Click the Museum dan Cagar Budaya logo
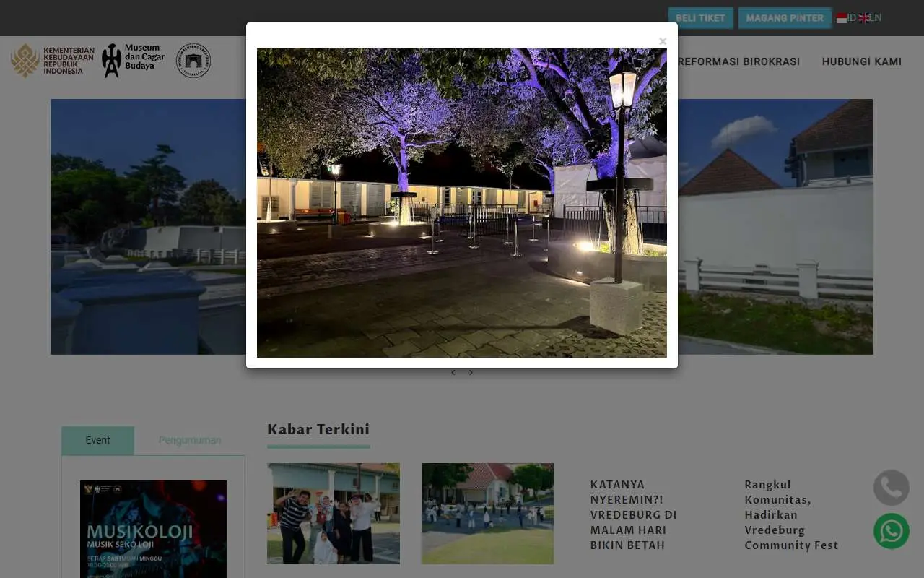The height and width of the screenshot is (578, 924). point(134,61)
